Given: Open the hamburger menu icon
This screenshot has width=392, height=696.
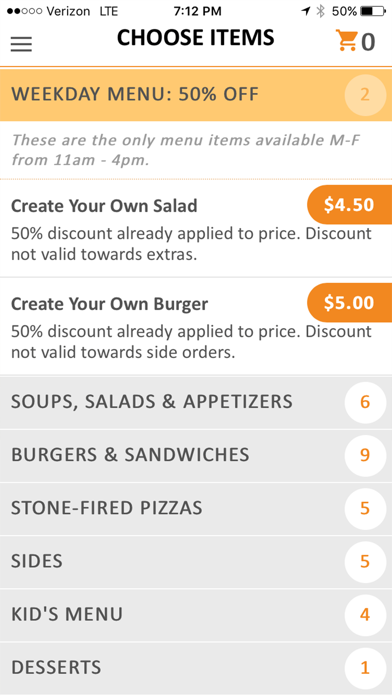Looking at the screenshot, I should point(21,44).
